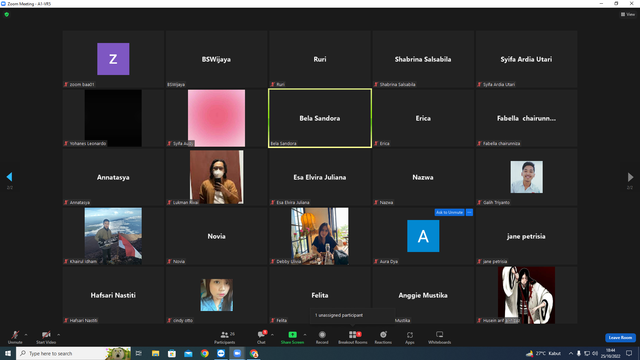
Task: Open Microsoft Store from the taskbar
Action: click(172, 353)
